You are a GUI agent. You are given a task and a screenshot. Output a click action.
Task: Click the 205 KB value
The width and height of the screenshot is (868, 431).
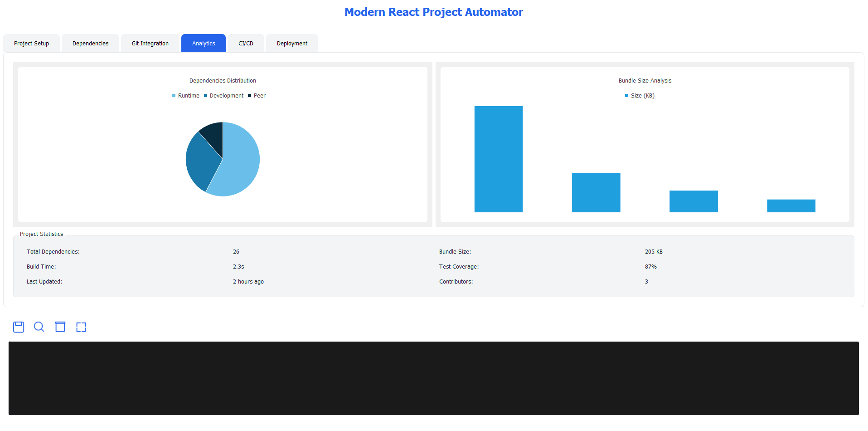(654, 252)
